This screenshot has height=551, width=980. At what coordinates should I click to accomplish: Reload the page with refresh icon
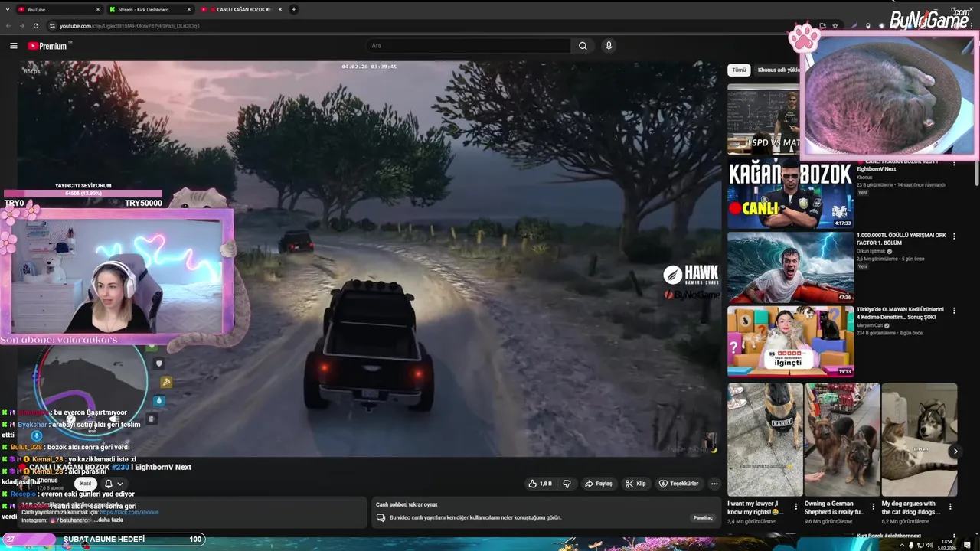pos(35,26)
